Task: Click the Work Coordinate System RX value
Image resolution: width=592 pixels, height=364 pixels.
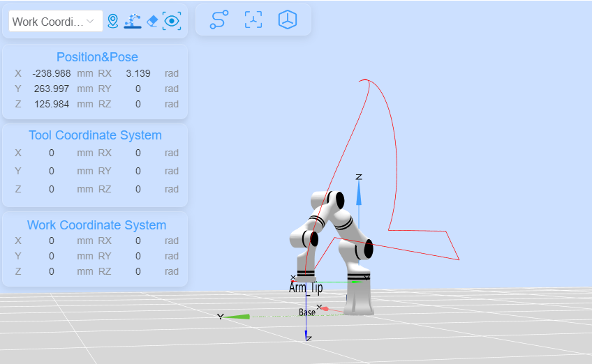Action: tap(138, 241)
